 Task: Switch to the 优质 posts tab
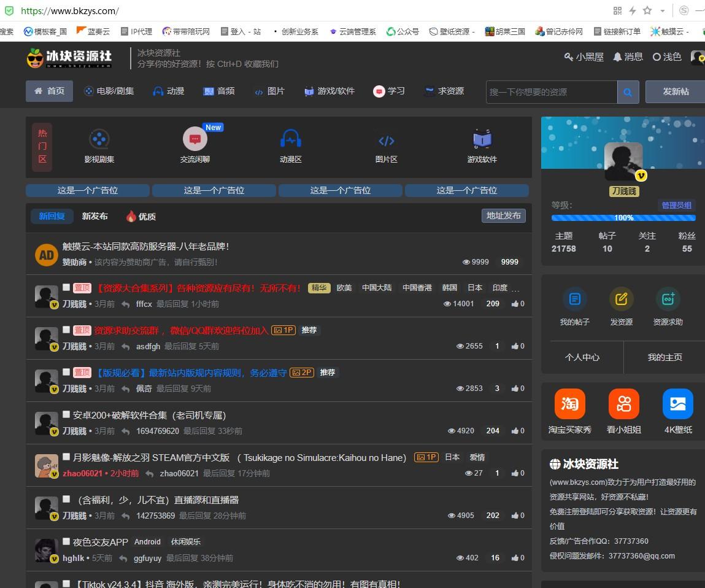click(x=141, y=216)
